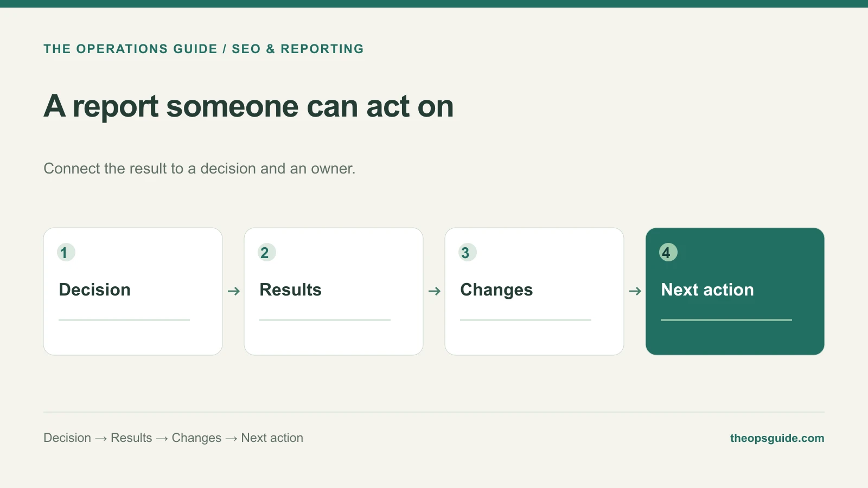Open the theopsguide.com link
Image resolution: width=868 pixels, height=488 pixels.
[777, 438]
